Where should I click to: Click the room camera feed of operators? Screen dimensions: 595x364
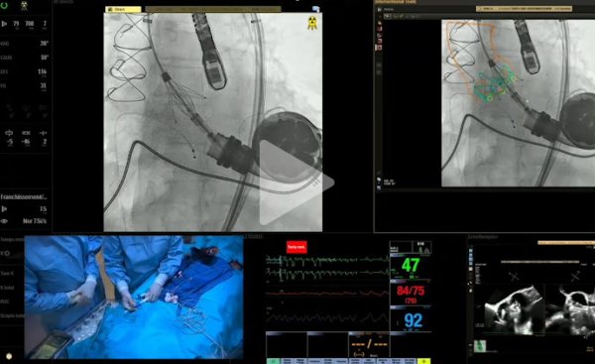click(134, 297)
